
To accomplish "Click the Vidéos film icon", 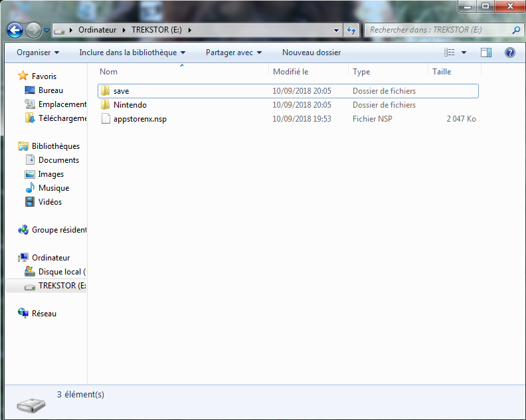I will [30, 202].
